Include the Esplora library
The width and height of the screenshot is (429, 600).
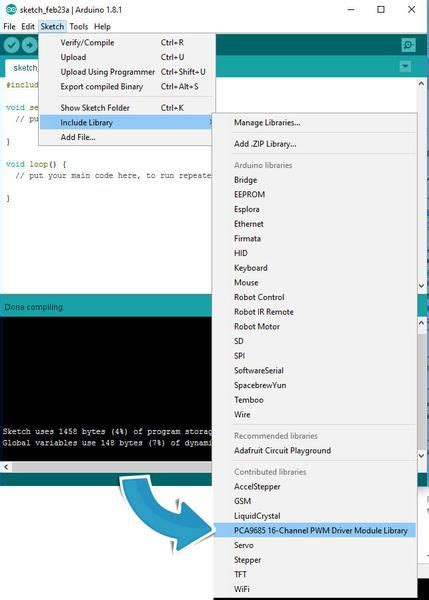pyautogui.click(x=315, y=209)
